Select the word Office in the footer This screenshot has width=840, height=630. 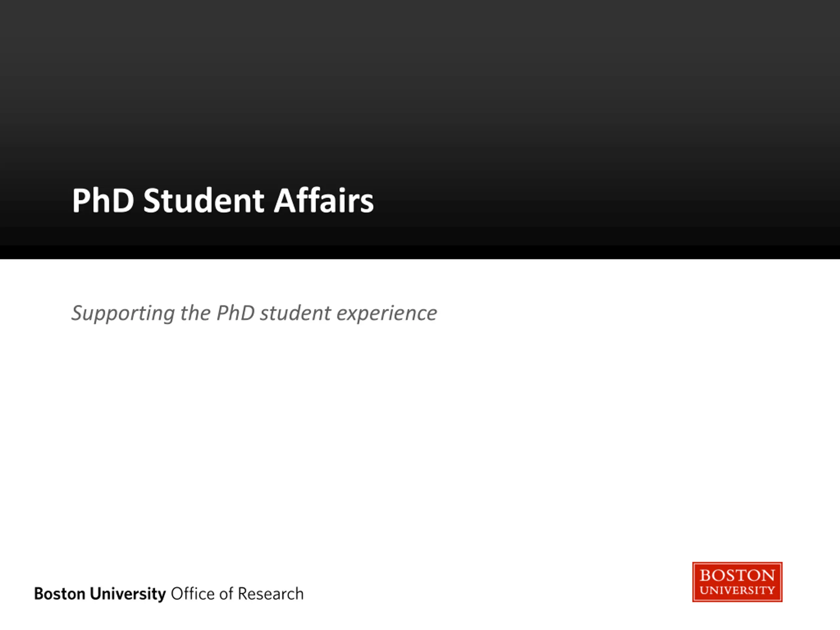click(x=193, y=594)
